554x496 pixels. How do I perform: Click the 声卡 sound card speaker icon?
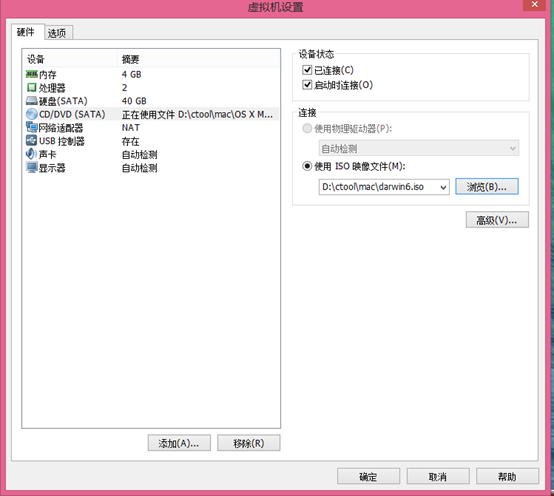coord(31,154)
